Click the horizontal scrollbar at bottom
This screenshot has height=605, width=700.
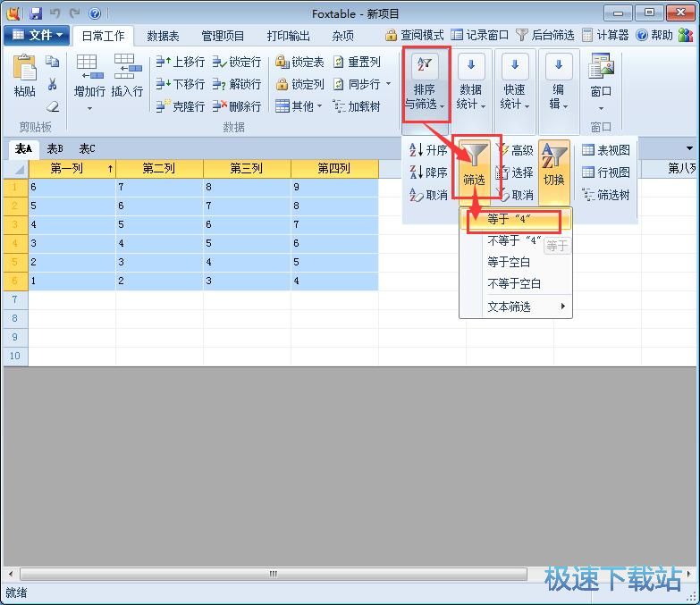pyautogui.click(x=273, y=574)
